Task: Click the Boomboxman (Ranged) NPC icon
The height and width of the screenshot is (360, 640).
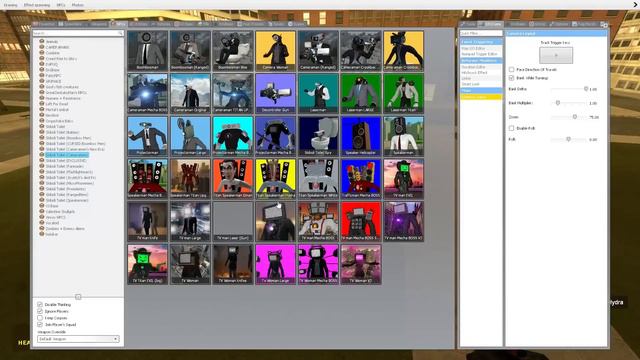Action: click(x=190, y=51)
